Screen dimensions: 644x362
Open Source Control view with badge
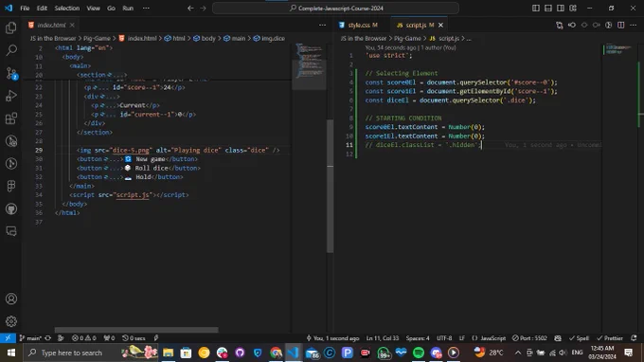(x=11, y=73)
